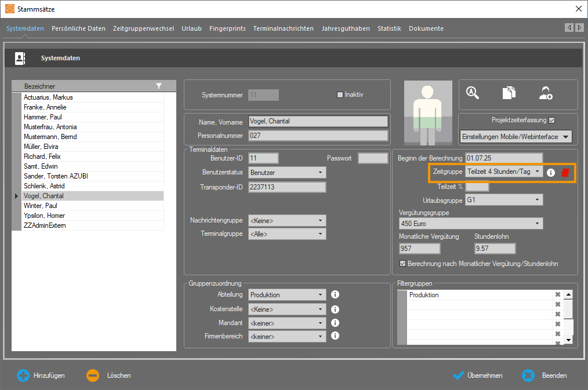Click the copy record documents icon
The width and height of the screenshot is (588, 390).
click(509, 93)
